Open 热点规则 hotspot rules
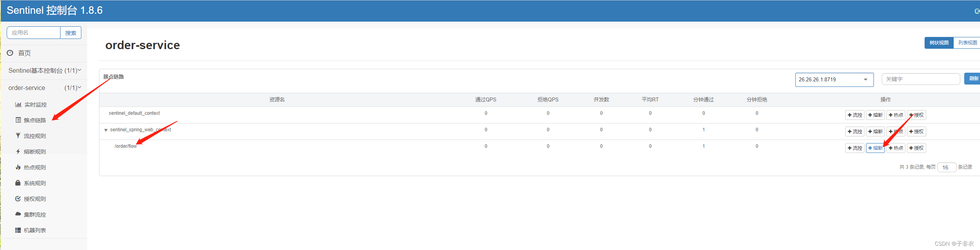 pos(31,167)
